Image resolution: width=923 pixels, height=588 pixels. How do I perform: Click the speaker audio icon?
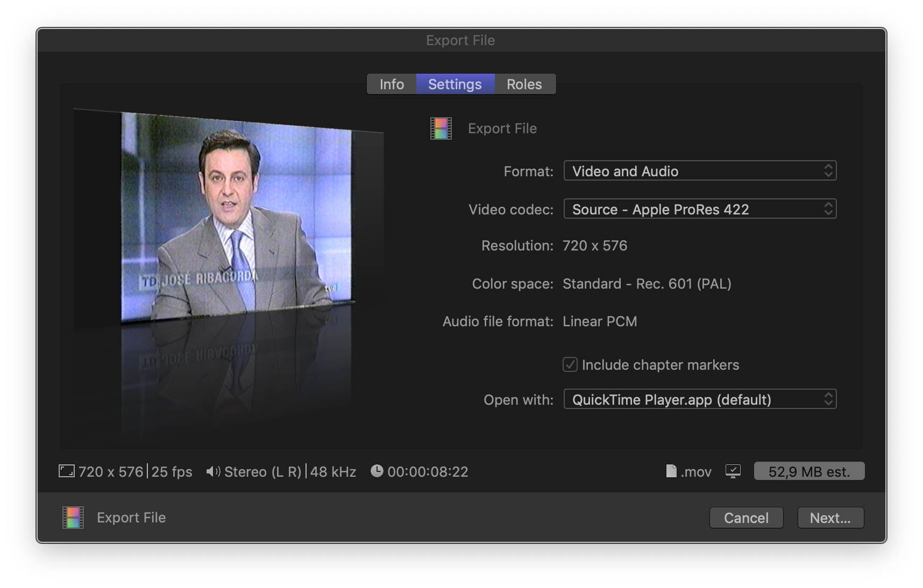point(213,471)
